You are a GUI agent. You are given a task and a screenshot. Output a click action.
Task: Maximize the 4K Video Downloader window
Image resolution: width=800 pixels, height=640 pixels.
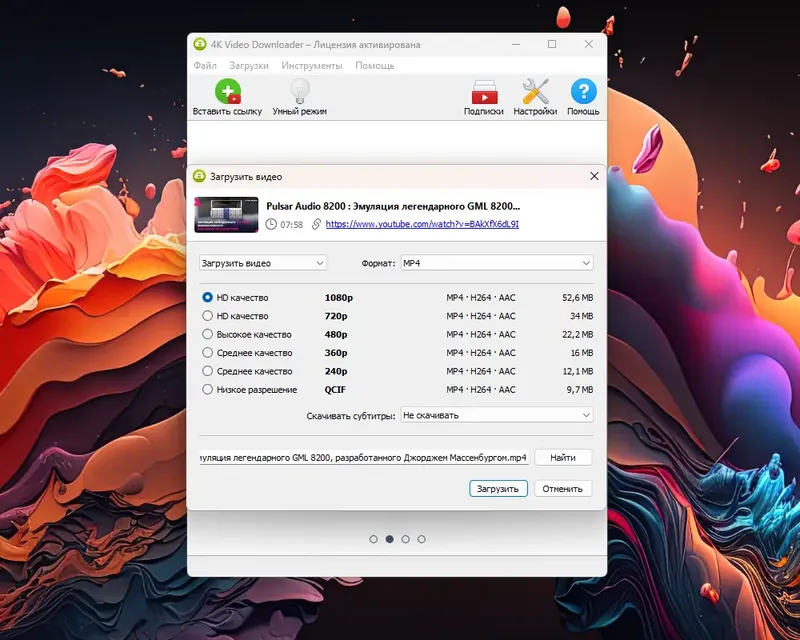click(x=552, y=44)
